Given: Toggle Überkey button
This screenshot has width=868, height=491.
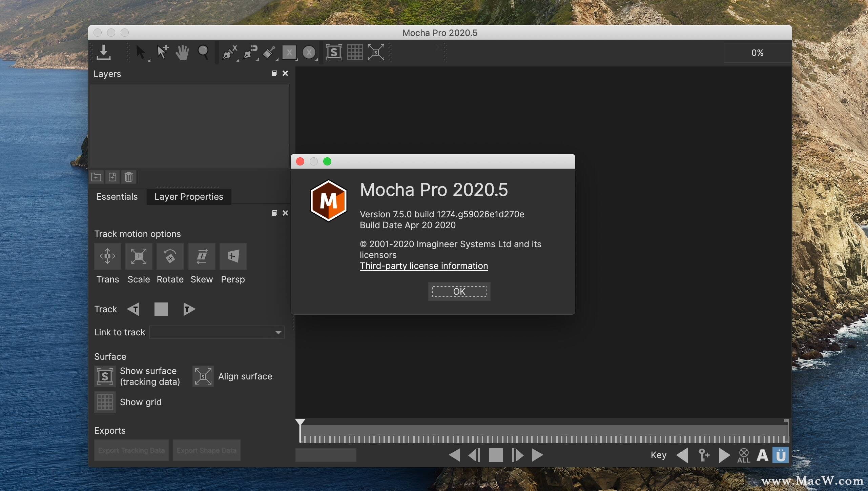Looking at the screenshot, I should coord(781,455).
